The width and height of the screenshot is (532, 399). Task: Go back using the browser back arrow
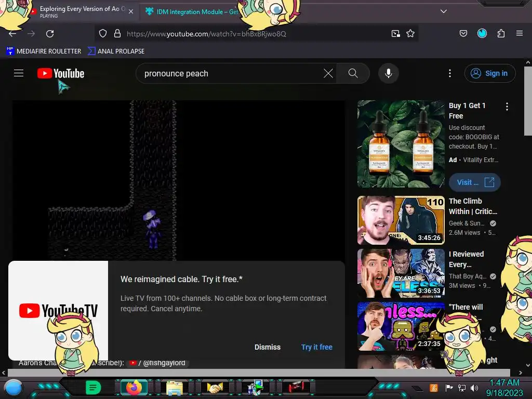(x=12, y=34)
